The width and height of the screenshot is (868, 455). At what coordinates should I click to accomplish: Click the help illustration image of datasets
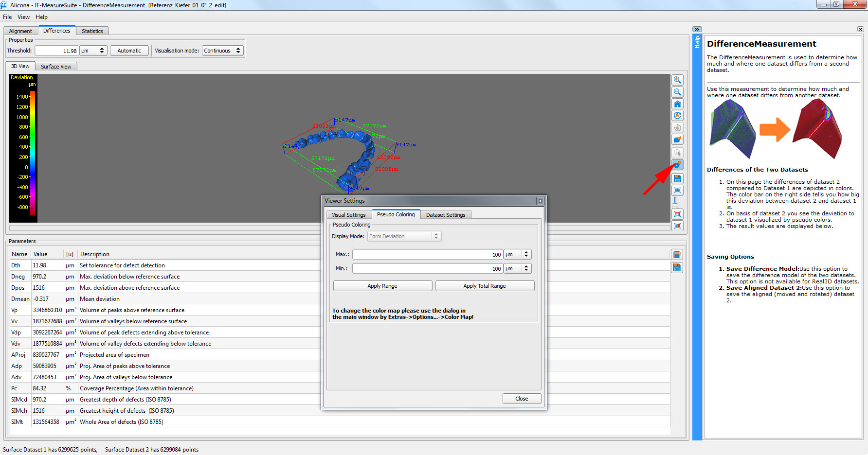coord(776,130)
